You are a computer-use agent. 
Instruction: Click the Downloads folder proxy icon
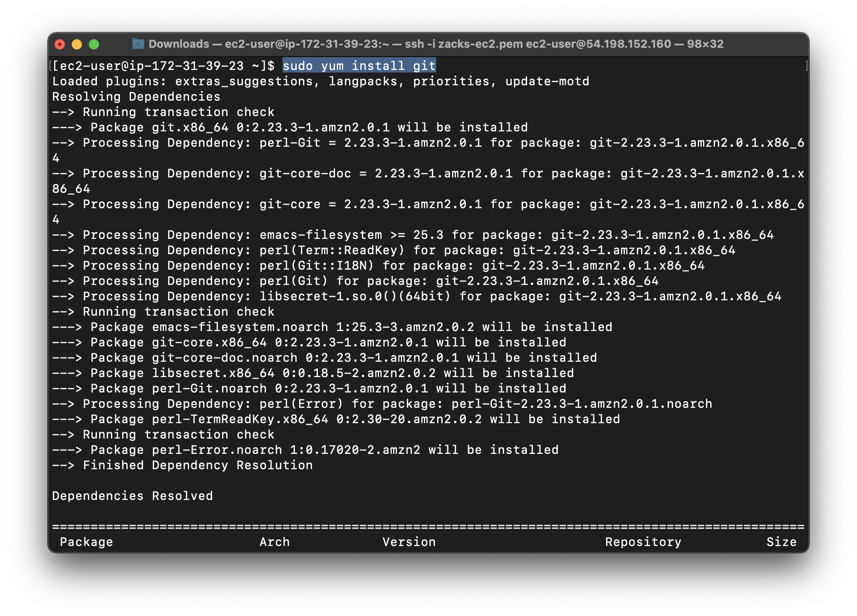click(x=138, y=44)
